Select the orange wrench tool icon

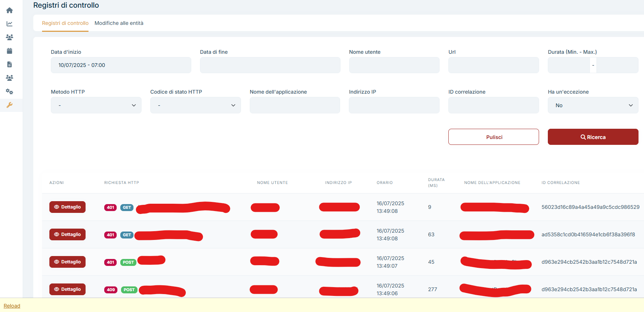pyautogui.click(x=10, y=105)
